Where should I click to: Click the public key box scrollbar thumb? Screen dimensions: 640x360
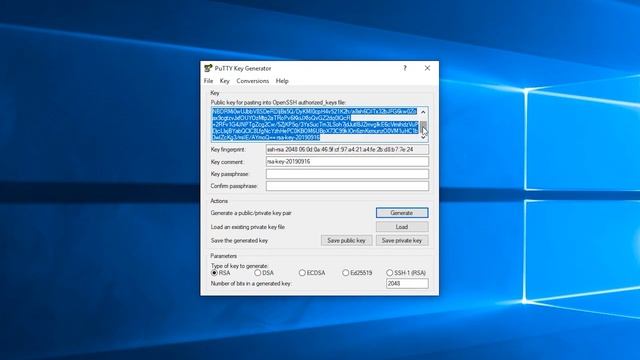click(x=424, y=126)
